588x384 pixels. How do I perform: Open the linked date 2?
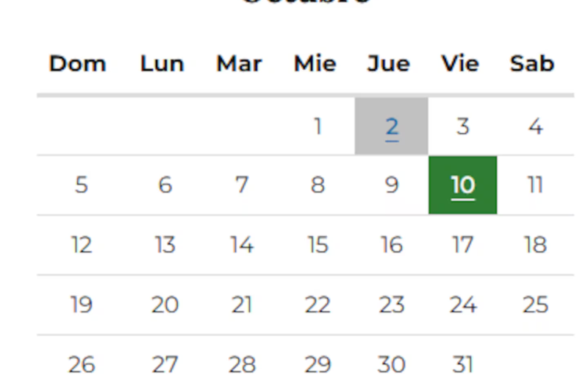(392, 127)
